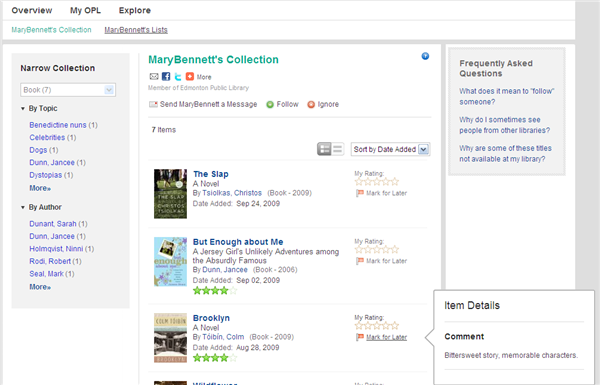This screenshot has width=600, height=385.
Task: Rate The Slap using My Rating stars
Action: [x=377, y=182]
